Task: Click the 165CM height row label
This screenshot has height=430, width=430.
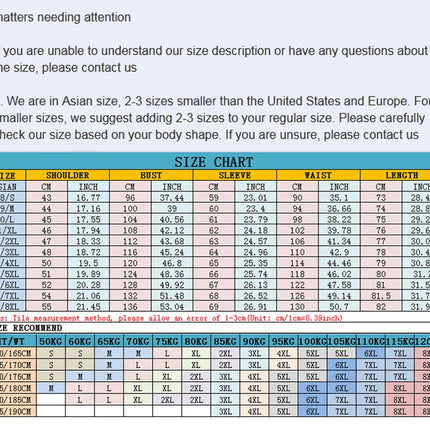Action: coord(18,353)
